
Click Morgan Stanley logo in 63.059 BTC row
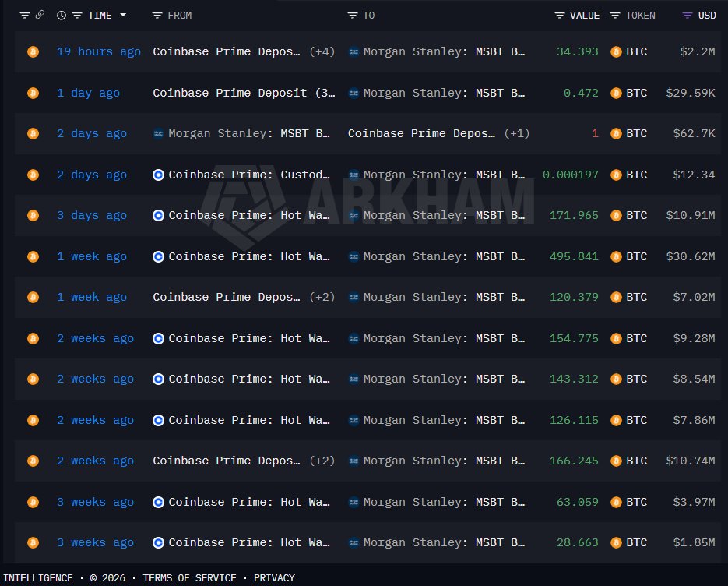tap(353, 502)
